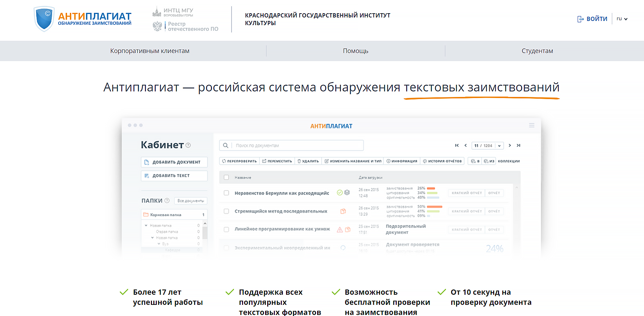Click the green check status icon for Неравенство Бернулли
The height and width of the screenshot is (316, 644).
click(x=339, y=193)
